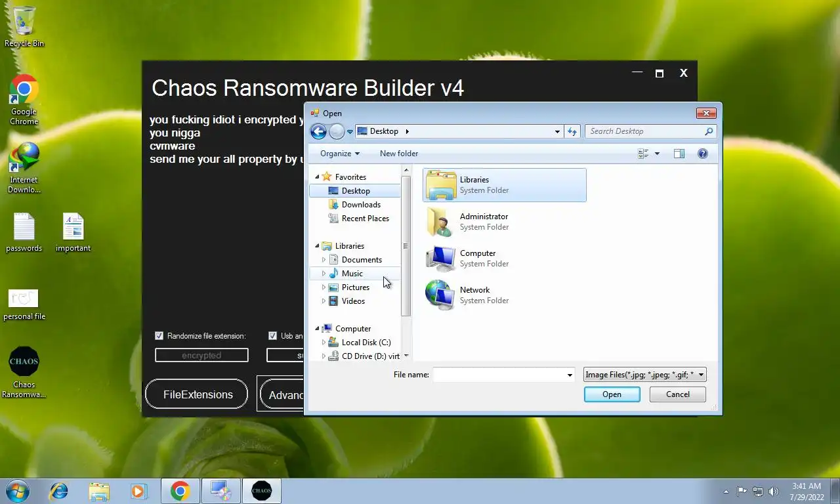Click the Forward arrow in Open dialog
The image size is (840, 504).
click(x=337, y=131)
